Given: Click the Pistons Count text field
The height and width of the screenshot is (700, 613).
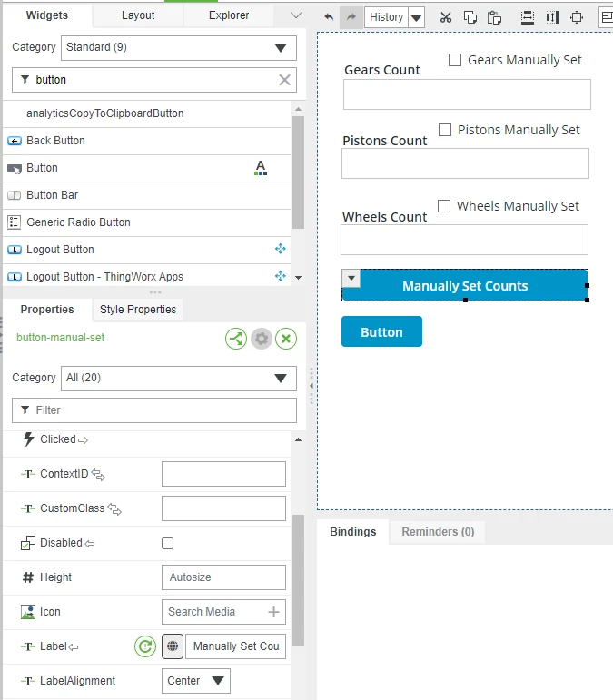Looking at the screenshot, I should 465,163.
